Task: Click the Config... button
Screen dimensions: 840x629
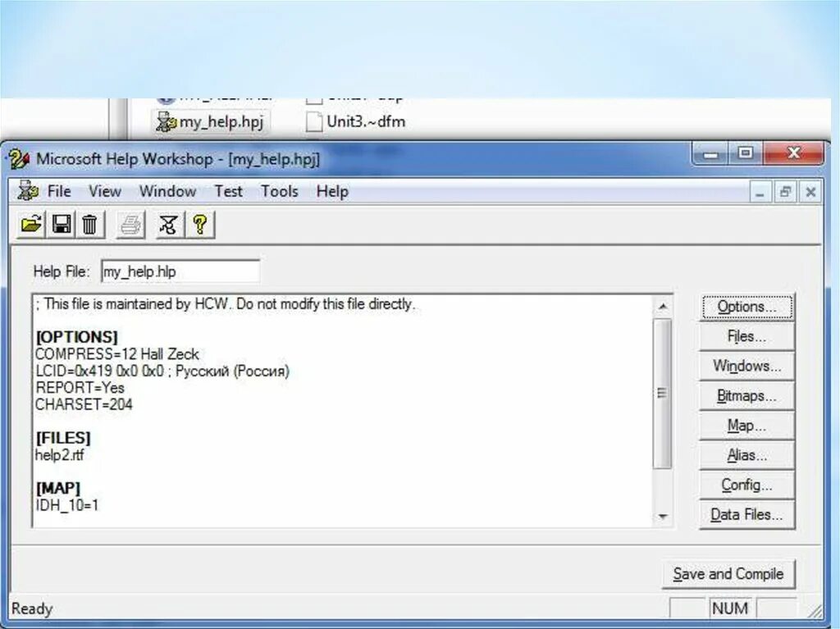Action: tap(746, 485)
